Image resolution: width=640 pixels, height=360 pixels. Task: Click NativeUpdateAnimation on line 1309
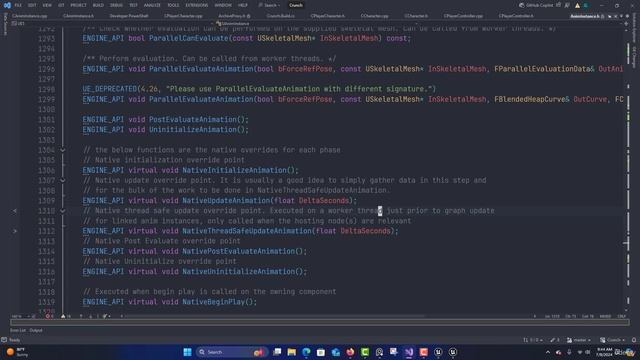[226, 201]
